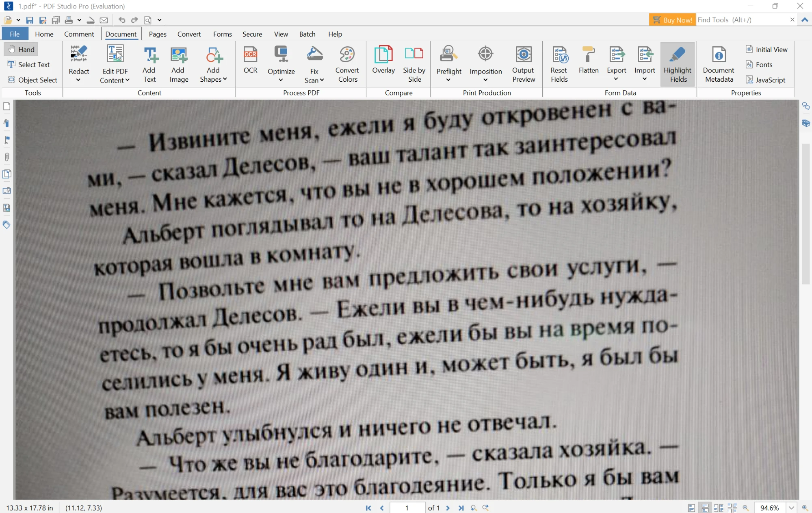Save the document with the floppy icon
The width and height of the screenshot is (812, 513).
pyautogui.click(x=30, y=20)
